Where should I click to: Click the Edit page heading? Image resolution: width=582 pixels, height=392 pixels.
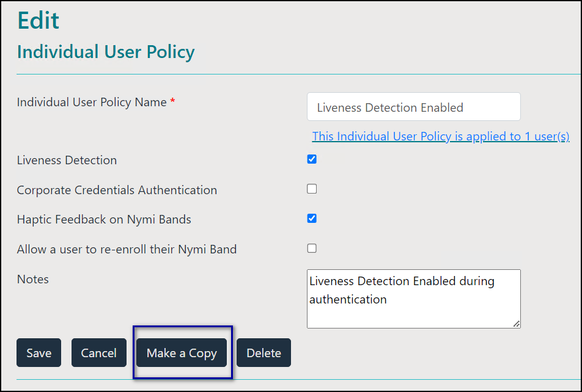coord(39,20)
